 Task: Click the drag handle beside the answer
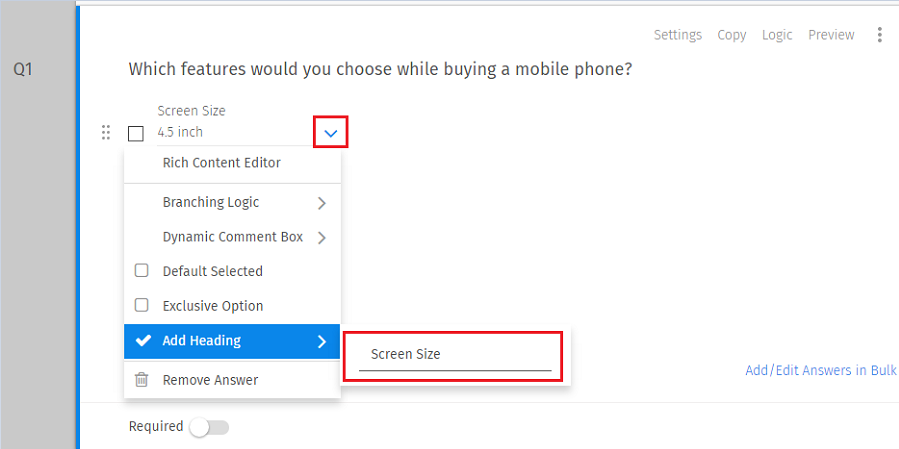(x=106, y=133)
